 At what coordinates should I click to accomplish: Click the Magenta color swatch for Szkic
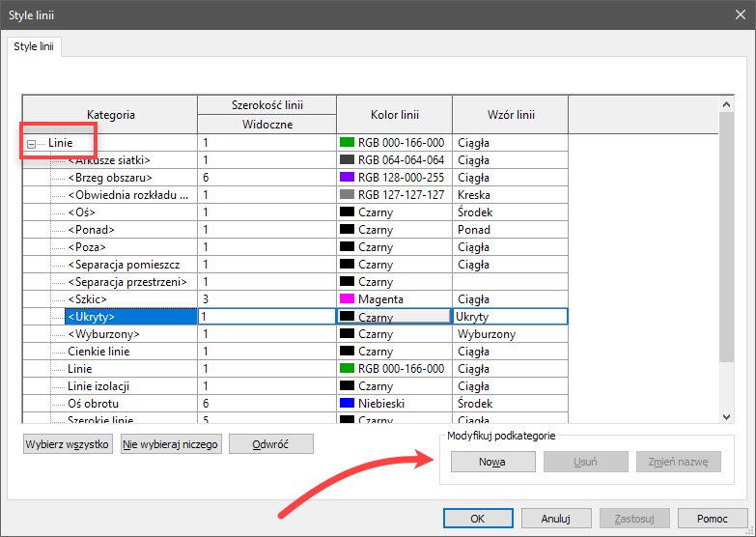[348, 299]
